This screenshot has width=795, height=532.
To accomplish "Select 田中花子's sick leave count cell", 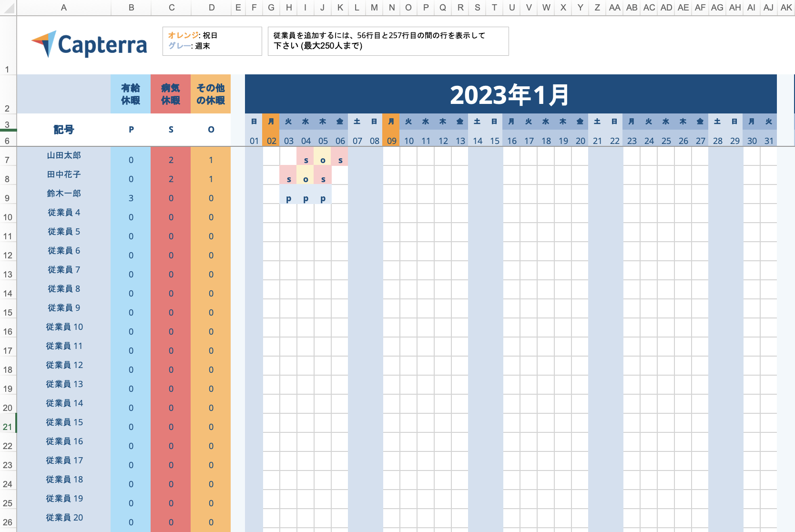I will tap(171, 179).
